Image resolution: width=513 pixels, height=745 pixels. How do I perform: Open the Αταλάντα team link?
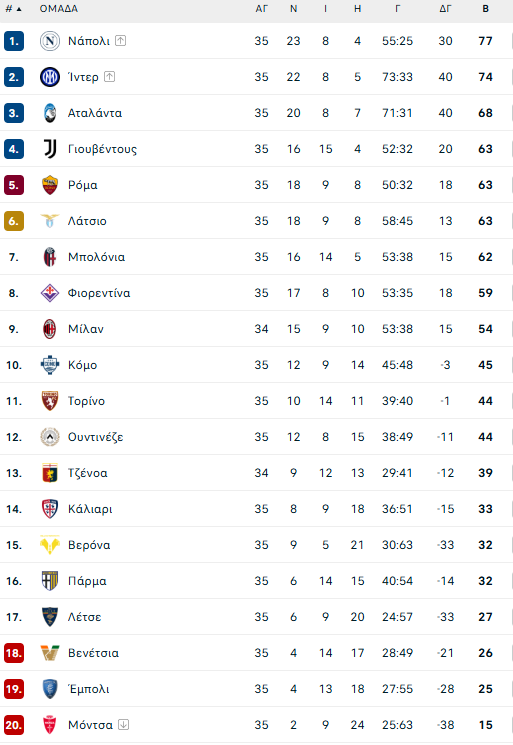[x=95, y=113]
